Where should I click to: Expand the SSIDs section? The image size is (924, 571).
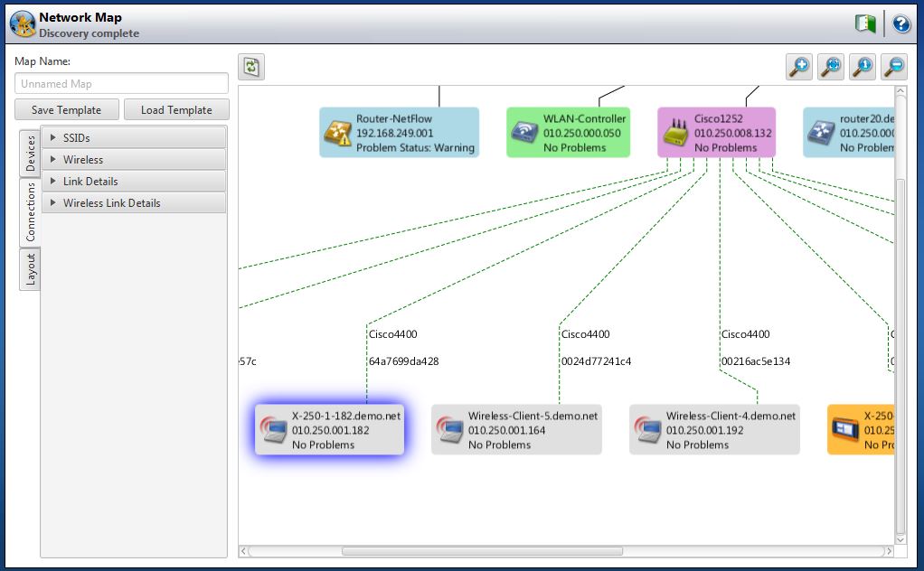pyautogui.click(x=134, y=138)
